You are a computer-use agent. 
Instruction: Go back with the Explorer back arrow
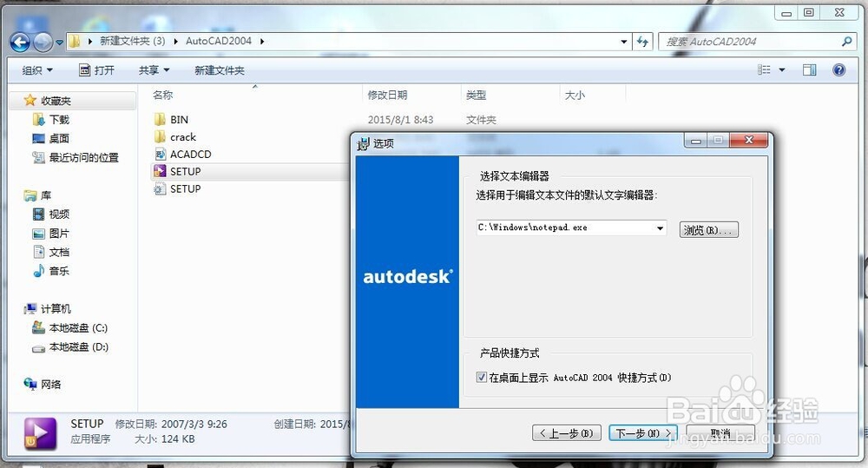[x=20, y=42]
